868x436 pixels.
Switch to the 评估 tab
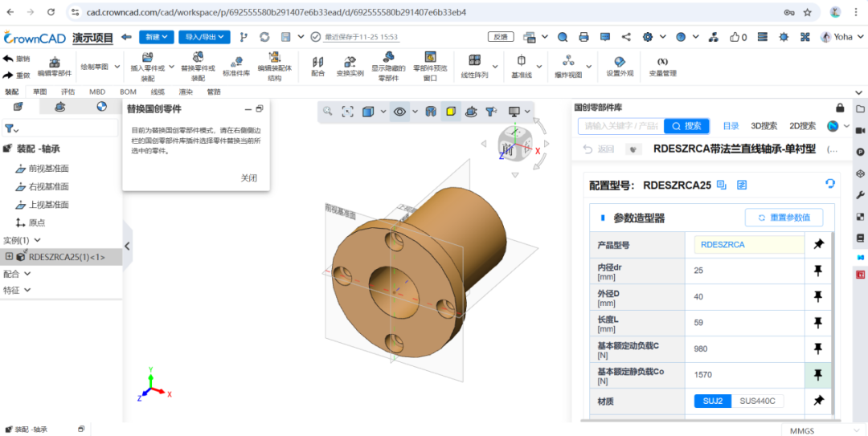click(x=68, y=92)
